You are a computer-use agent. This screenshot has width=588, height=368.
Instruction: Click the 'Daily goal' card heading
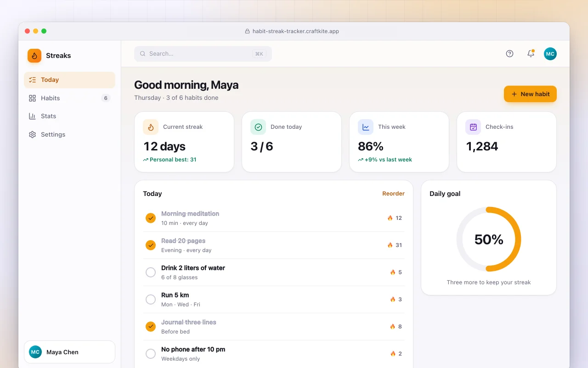click(445, 194)
